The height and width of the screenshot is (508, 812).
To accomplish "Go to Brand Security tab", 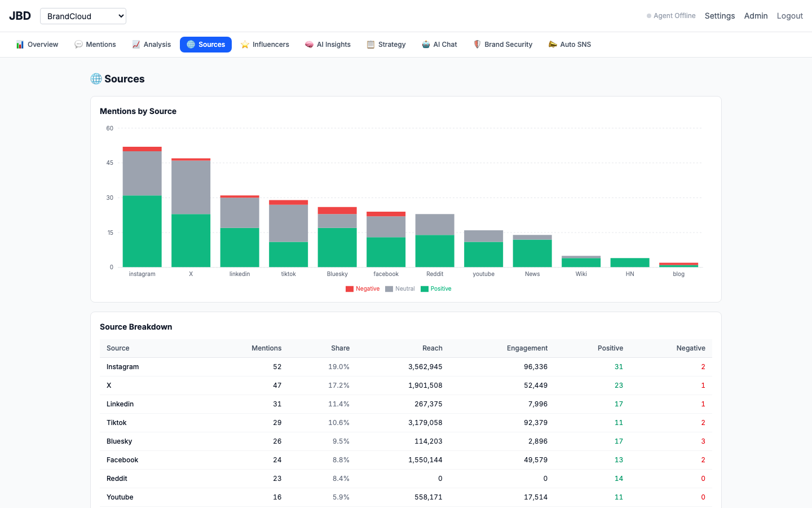I will (x=502, y=45).
